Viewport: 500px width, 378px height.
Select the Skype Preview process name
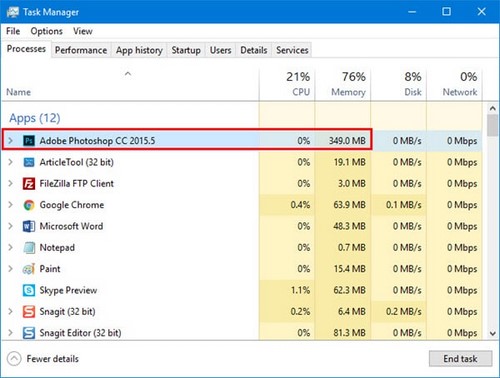(x=68, y=290)
